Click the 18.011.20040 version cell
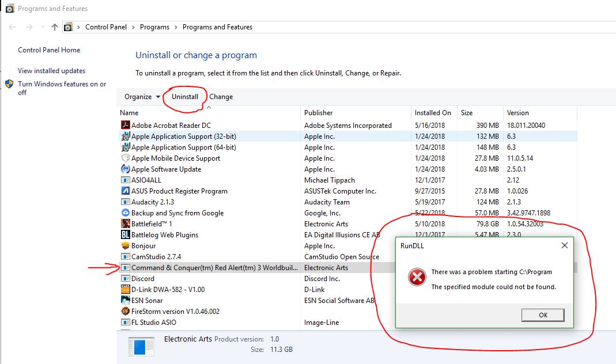This screenshot has width=616, height=364. (526, 125)
